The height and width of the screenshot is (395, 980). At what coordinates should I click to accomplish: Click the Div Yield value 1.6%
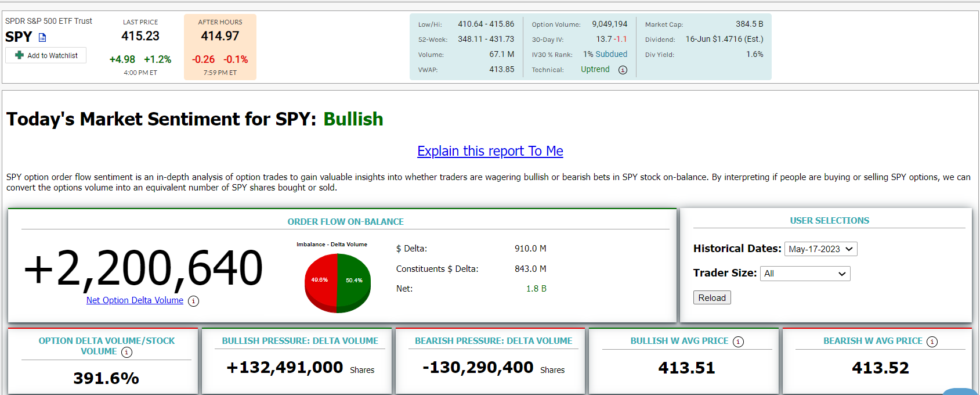tap(755, 54)
